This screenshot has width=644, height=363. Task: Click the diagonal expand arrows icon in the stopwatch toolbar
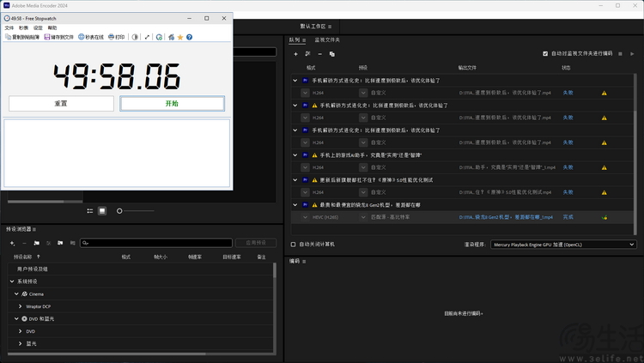click(x=147, y=37)
